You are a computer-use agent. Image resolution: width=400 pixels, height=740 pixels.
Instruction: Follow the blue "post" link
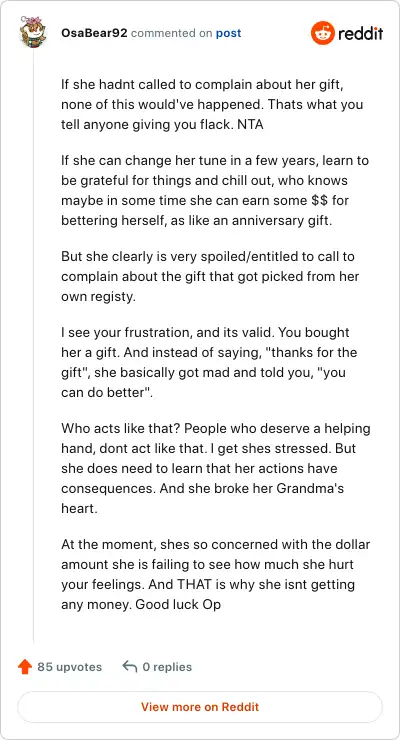click(228, 34)
